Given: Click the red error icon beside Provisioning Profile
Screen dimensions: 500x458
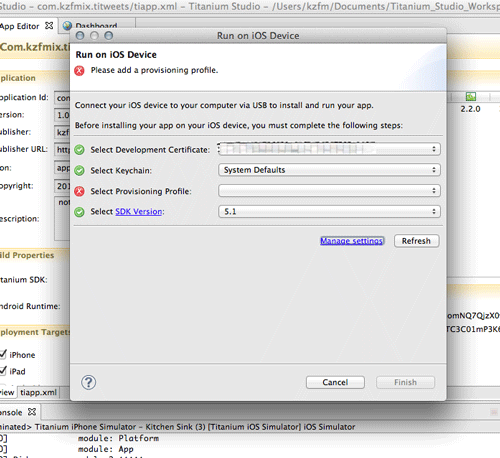Looking at the screenshot, I should pos(79,191).
